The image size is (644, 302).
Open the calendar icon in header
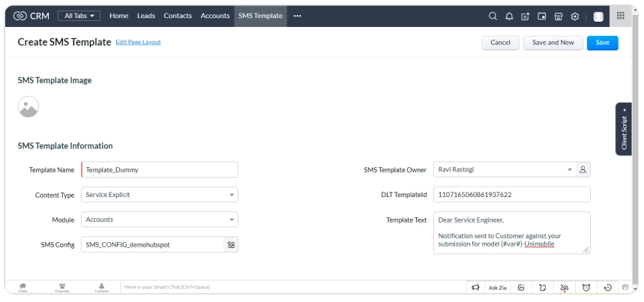click(x=541, y=16)
